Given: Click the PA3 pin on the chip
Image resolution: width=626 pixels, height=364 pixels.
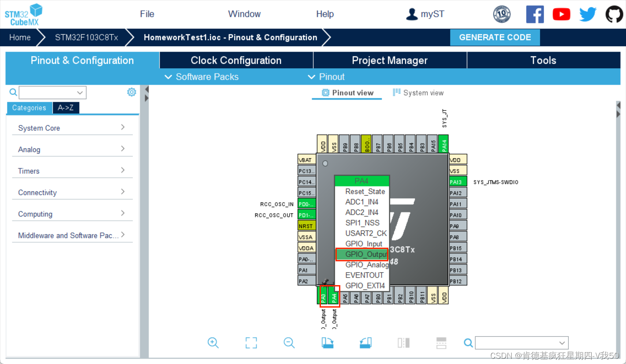Looking at the screenshot, I should point(323,295).
